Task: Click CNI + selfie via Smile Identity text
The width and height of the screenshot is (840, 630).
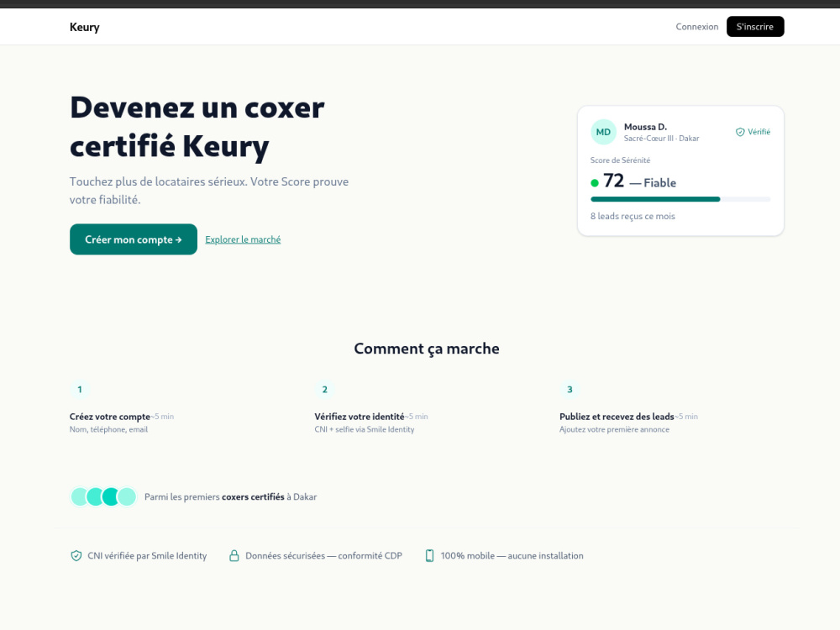Action: pyautogui.click(x=365, y=429)
